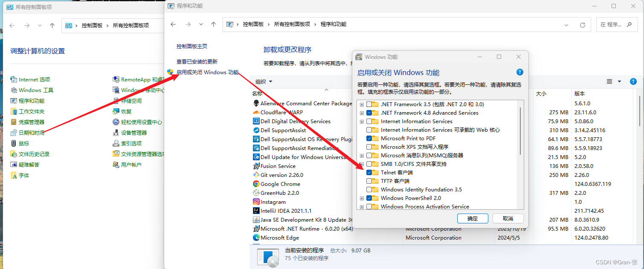Click the help icon in Windows Features dialog
Screen dimensions: 644x269
click(x=519, y=72)
